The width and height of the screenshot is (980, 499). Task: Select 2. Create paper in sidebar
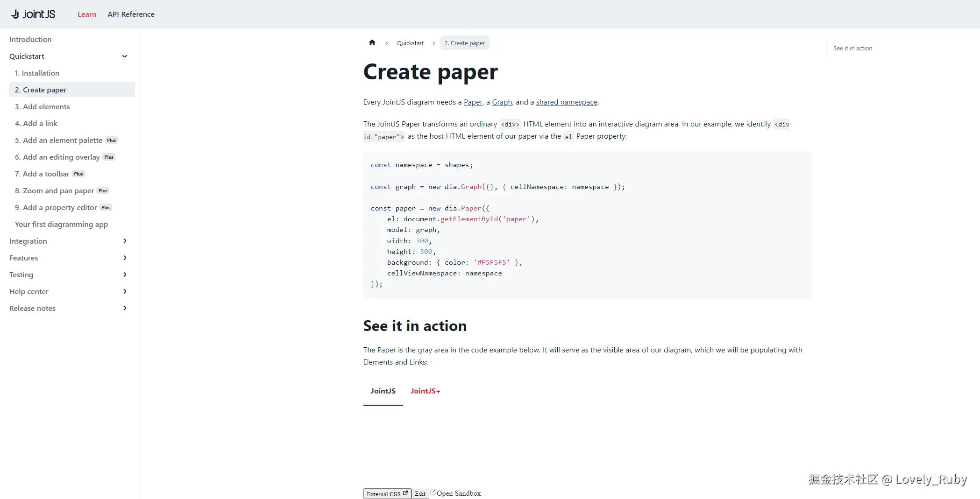72,90
